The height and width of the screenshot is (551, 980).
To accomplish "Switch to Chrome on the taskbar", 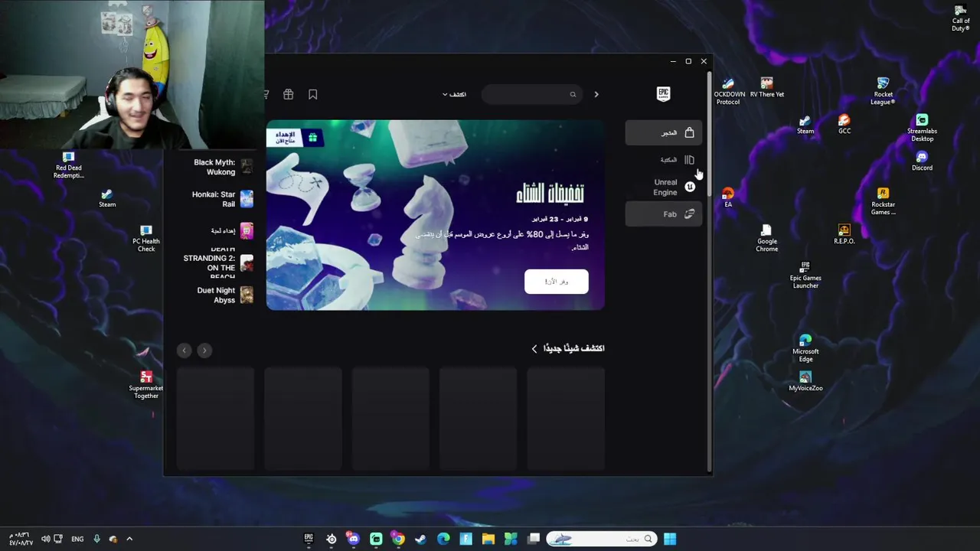I will 398,539.
